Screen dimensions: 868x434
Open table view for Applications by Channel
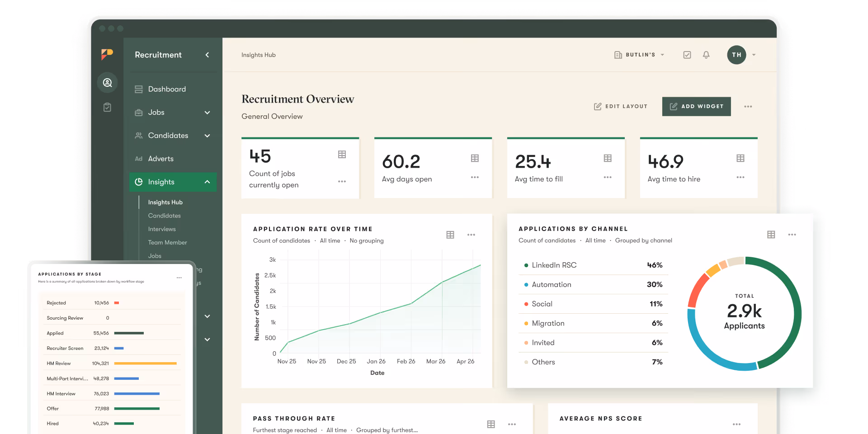click(x=771, y=235)
